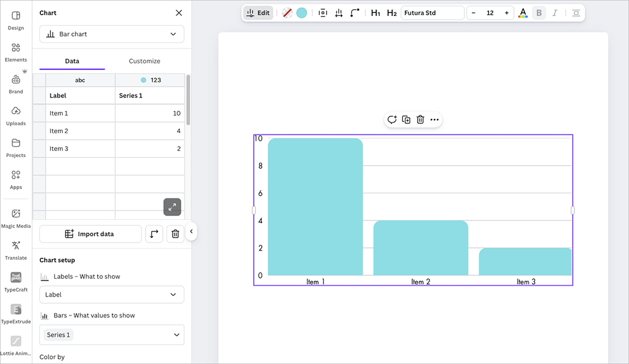Swap data rows and columns
The image size is (629, 364).
[154, 234]
